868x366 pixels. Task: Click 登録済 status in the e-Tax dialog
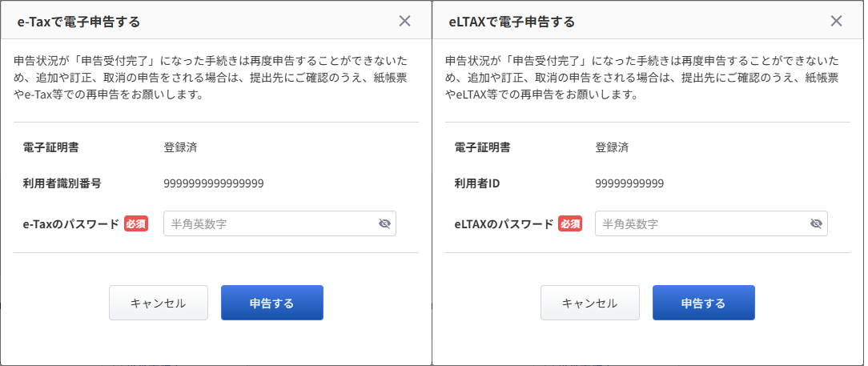tap(180, 148)
